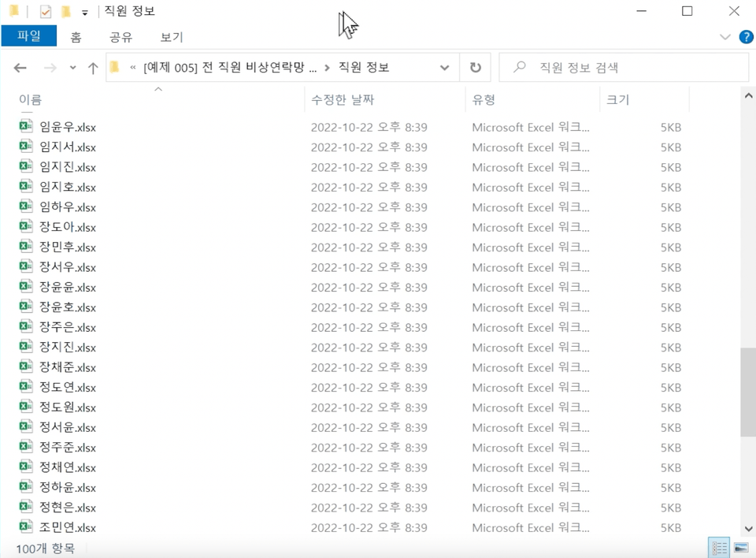Click the file type of 장도아.xlsx

(x=530, y=227)
